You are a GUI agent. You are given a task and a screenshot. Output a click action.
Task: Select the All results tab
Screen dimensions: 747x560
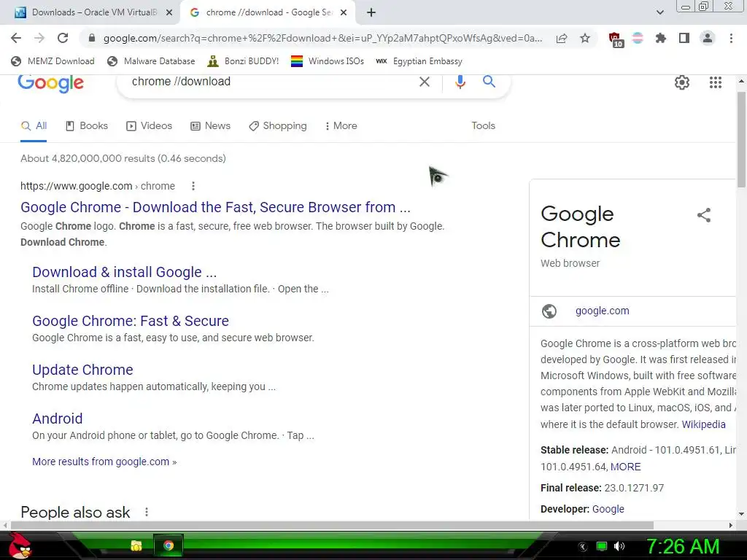click(x=34, y=125)
